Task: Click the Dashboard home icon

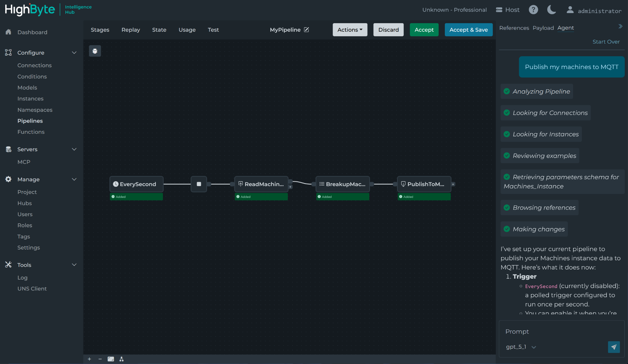Action: pos(8,32)
